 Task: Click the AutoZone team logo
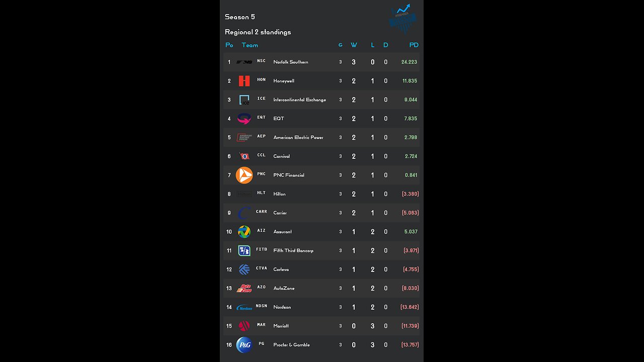pyautogui.click(x=244, y=288)
